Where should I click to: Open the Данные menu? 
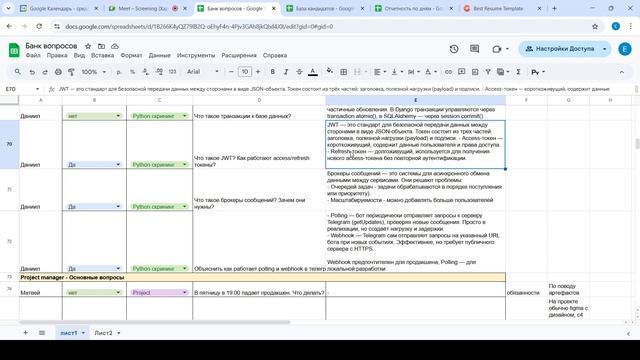[159, 56]
